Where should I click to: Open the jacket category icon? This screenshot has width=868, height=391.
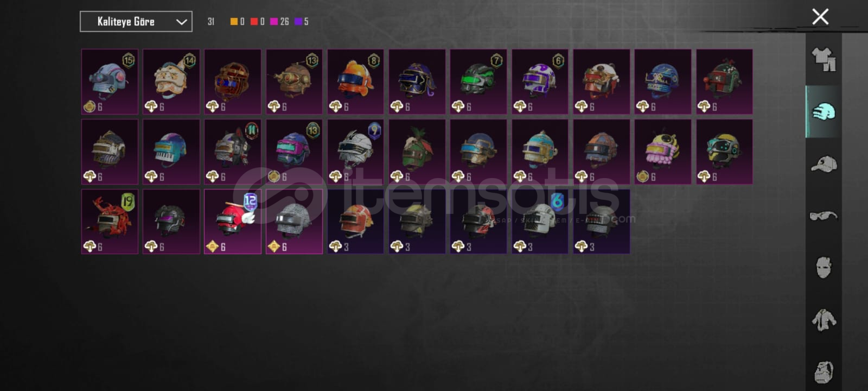[x=824, y=320]
